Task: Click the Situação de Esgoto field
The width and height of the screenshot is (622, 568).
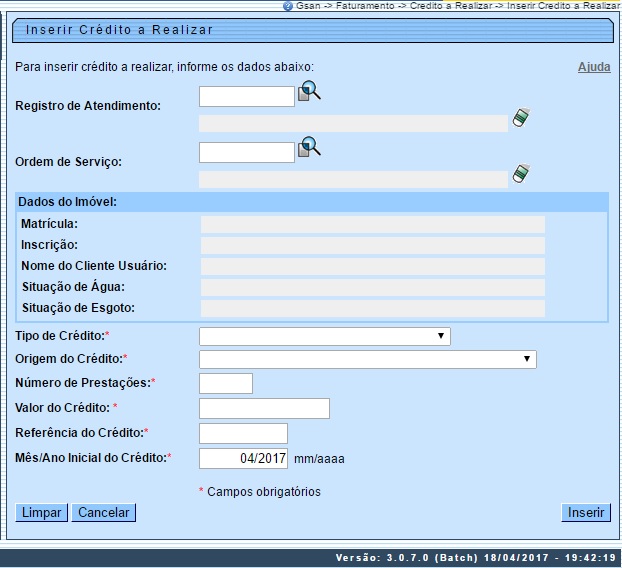Action: (x=372, y=308)
